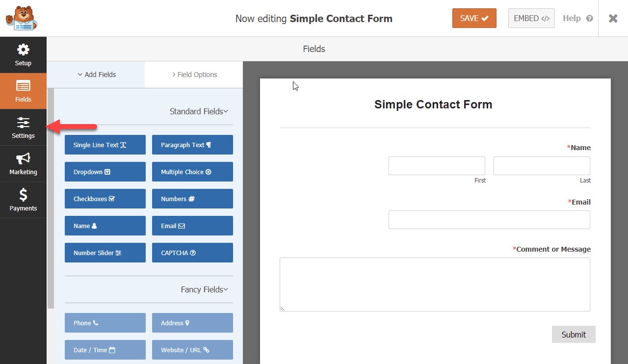Switch to the Add Fields tab

coord(96,75)
